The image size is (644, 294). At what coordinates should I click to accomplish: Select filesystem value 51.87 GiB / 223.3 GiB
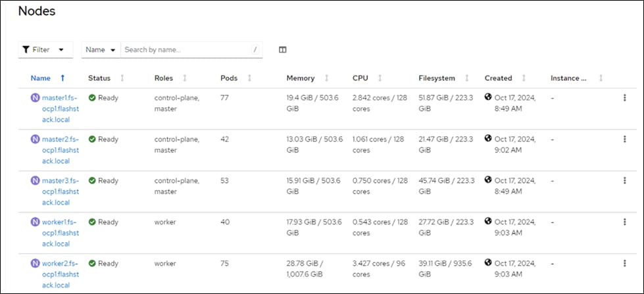click(447, 103)
